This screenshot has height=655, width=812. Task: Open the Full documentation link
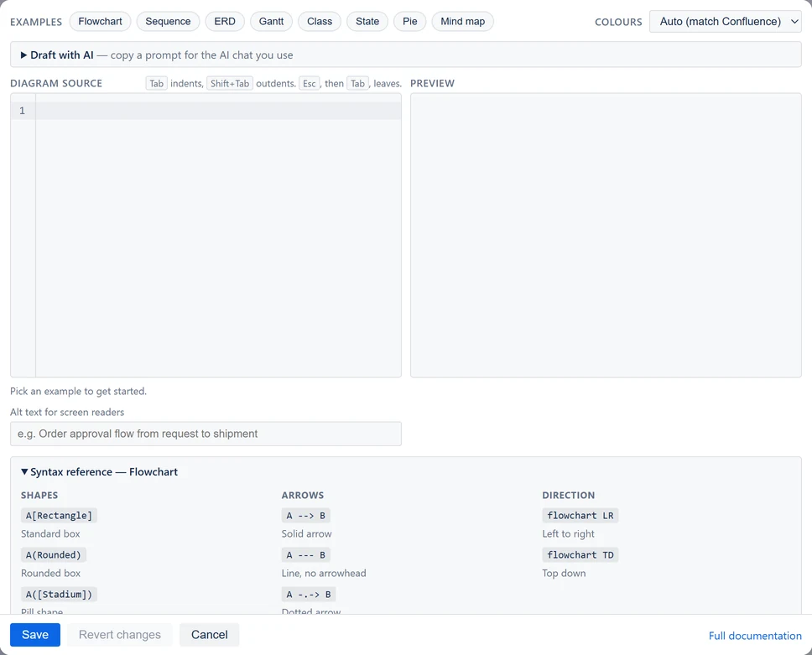tap(755, 636)
